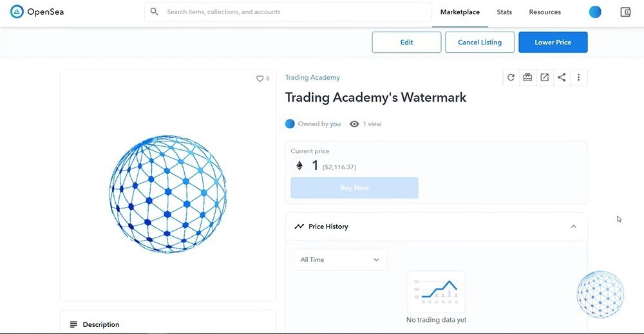Click the share icon

tap(562, 77)
